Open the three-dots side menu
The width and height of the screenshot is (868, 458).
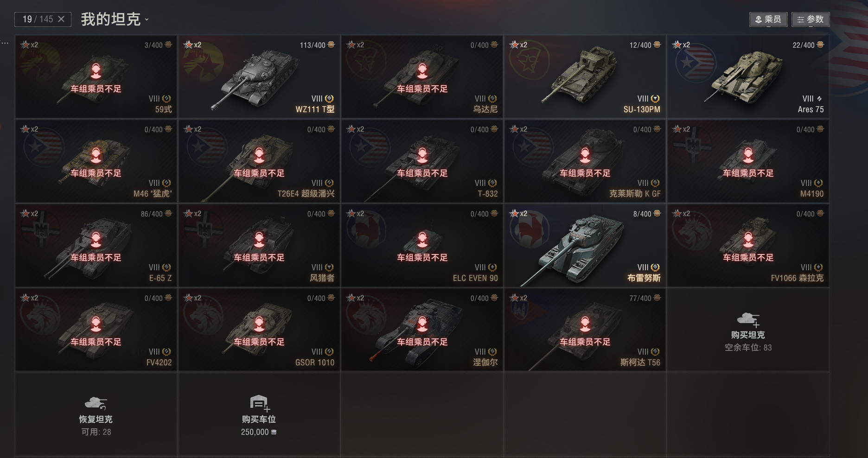(x=5, y=43)
